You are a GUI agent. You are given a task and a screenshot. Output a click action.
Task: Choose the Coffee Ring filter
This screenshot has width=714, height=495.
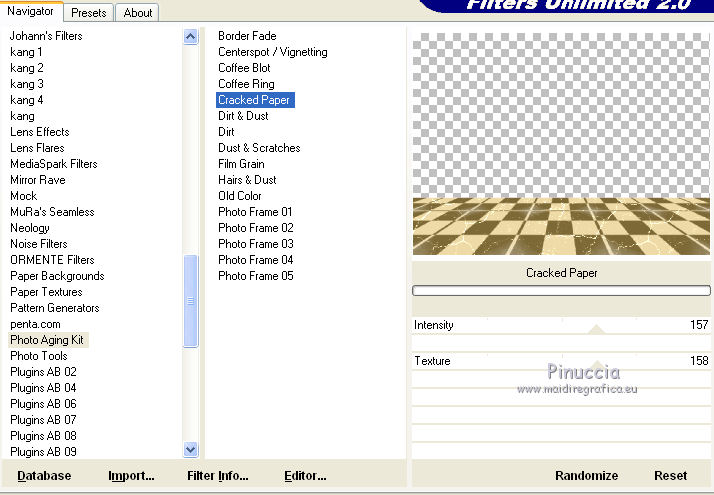point(246,84)
